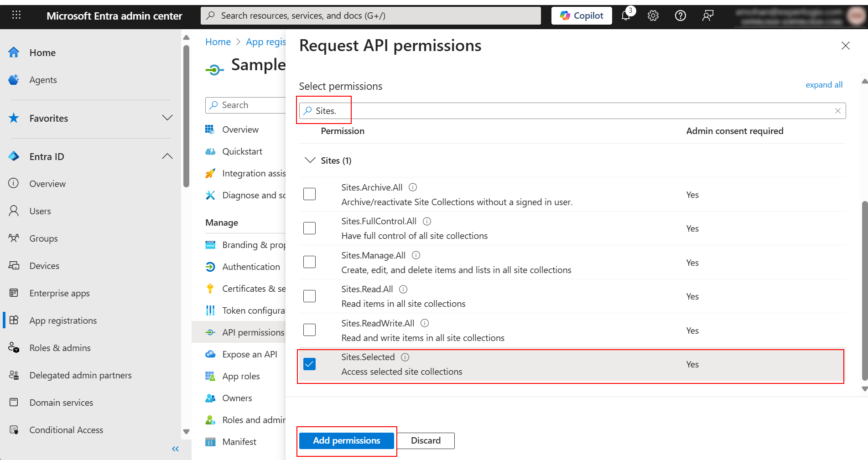Click the permissions list vertical scrollbar
The width and height of the screenshot is (868, 460).
tap(864, 290)
